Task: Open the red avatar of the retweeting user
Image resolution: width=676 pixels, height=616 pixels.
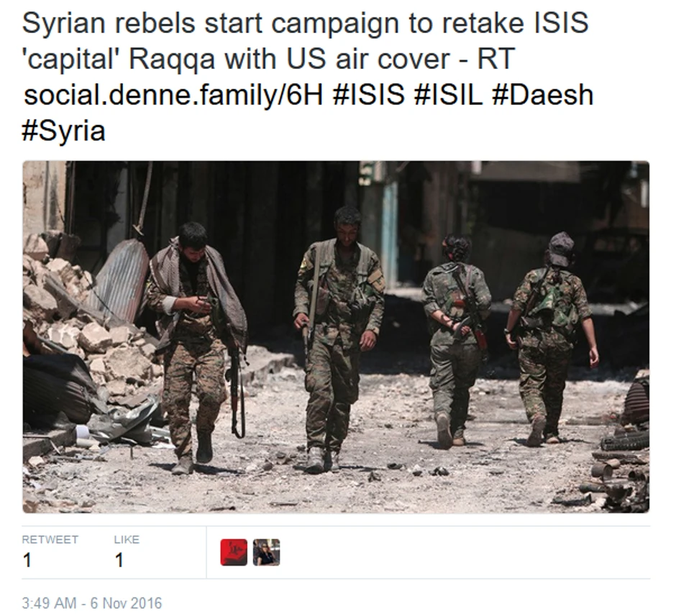Action: pos(234,552)
